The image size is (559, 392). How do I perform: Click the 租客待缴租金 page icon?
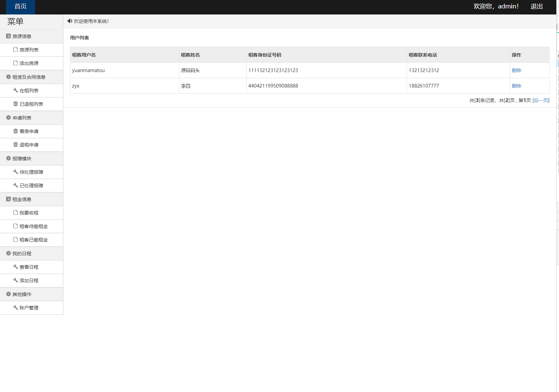15,226
